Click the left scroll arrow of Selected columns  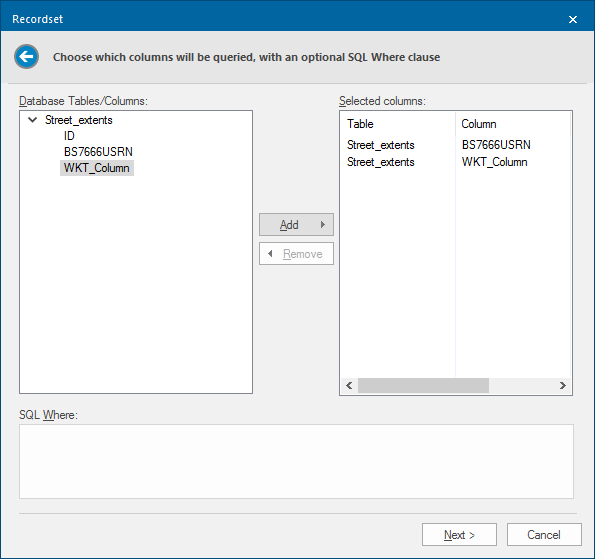[349, 386]
